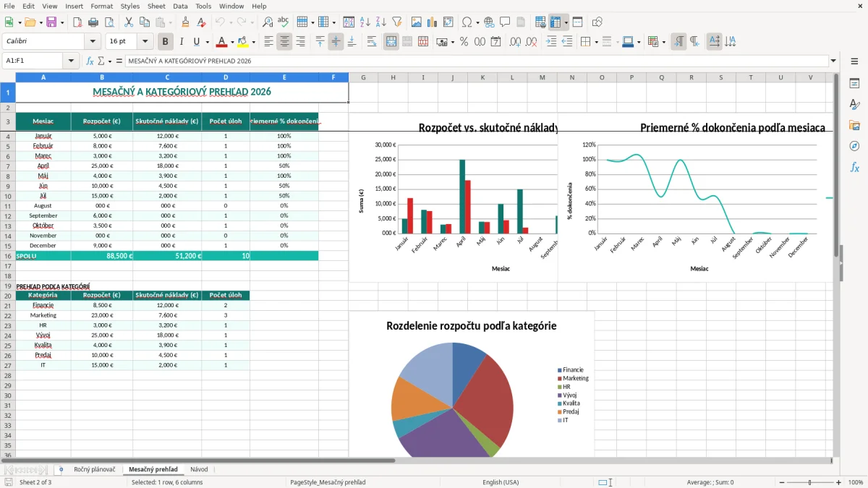This screenshot has height=488, width=868.
Task: Click the Insert Pivot Table icon
Action: [x=448, y=22]
